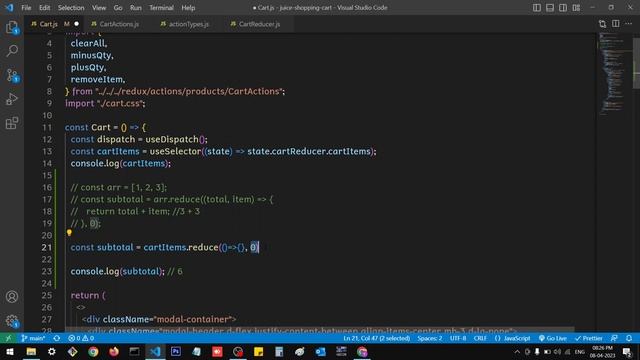Click on 'console.log(subtotal);' text

pos(118,271)
